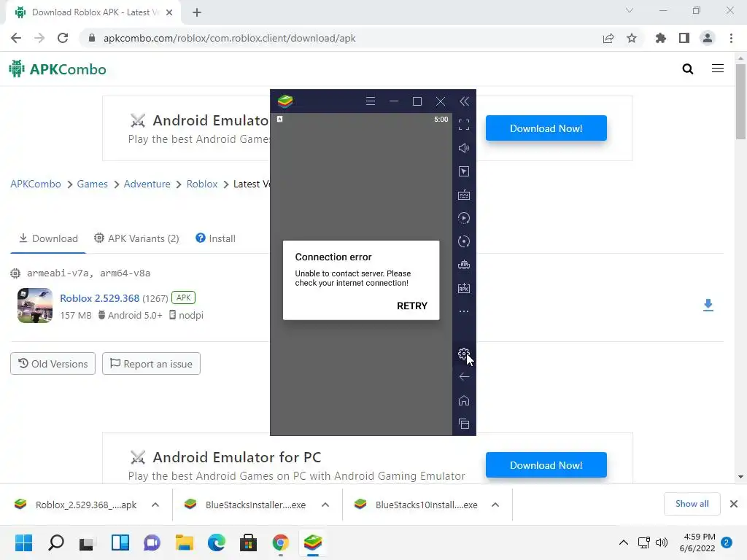Close Chrome downloads bar

(734, 504)
